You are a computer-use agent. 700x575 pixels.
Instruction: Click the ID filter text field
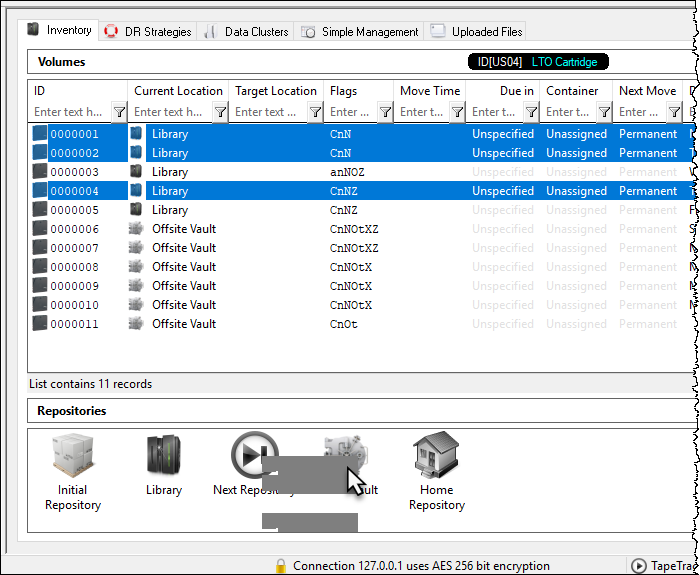(x=71, y=112)
